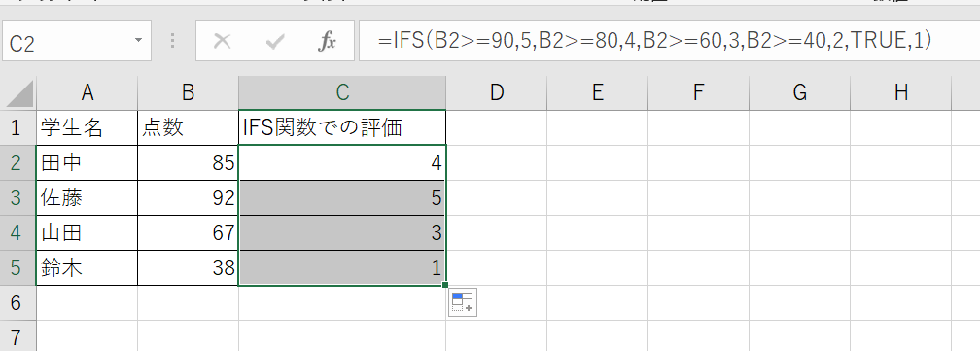
Task: Click inside the IFS formula bar text
Action: (655, 41)
